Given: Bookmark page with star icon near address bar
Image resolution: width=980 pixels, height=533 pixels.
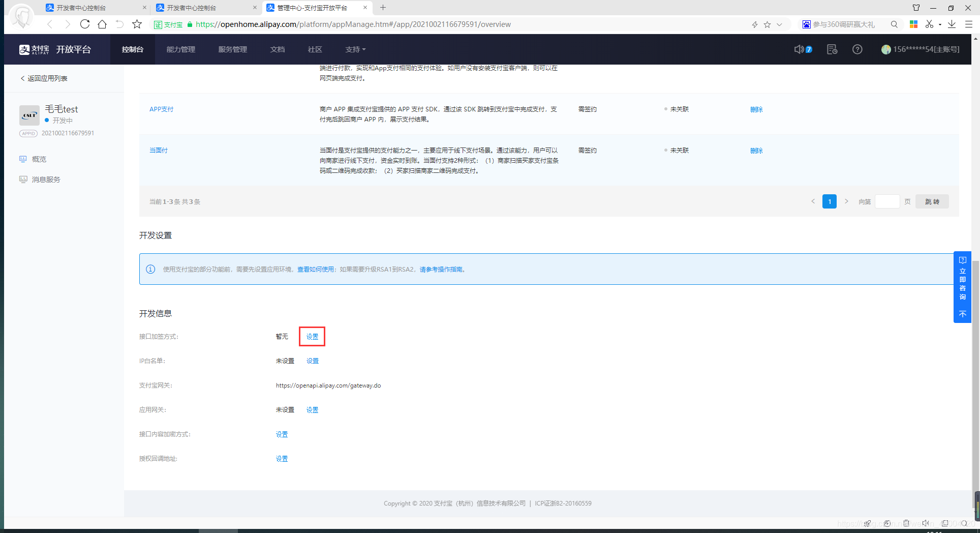Looking at the screenshot, I should [x=137, y=24].
